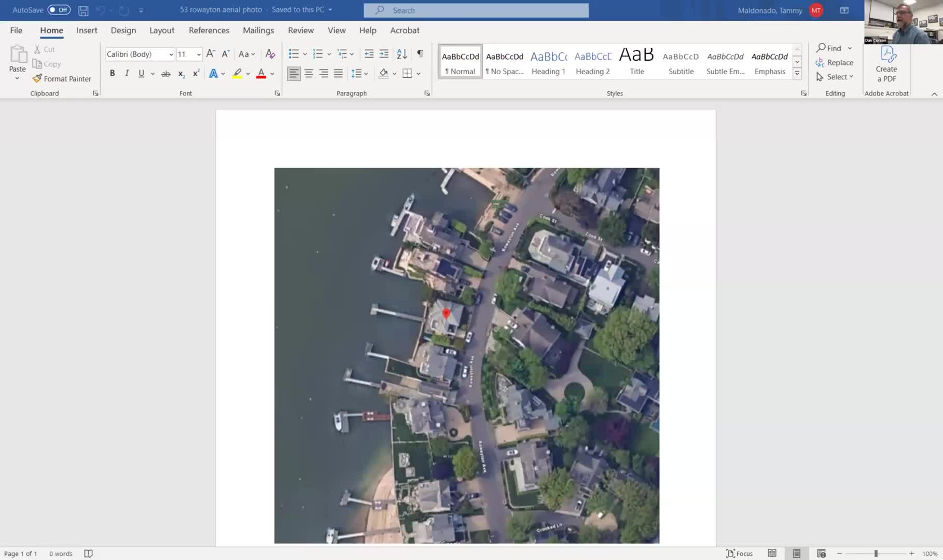Toggle the AutoSave switch

(x=59, y=10)
